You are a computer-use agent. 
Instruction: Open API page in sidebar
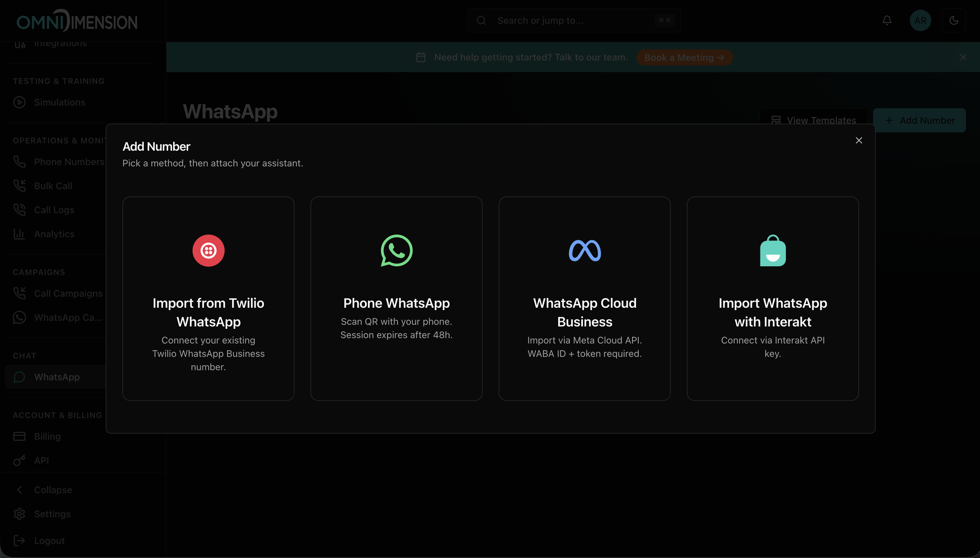point(41,461)
